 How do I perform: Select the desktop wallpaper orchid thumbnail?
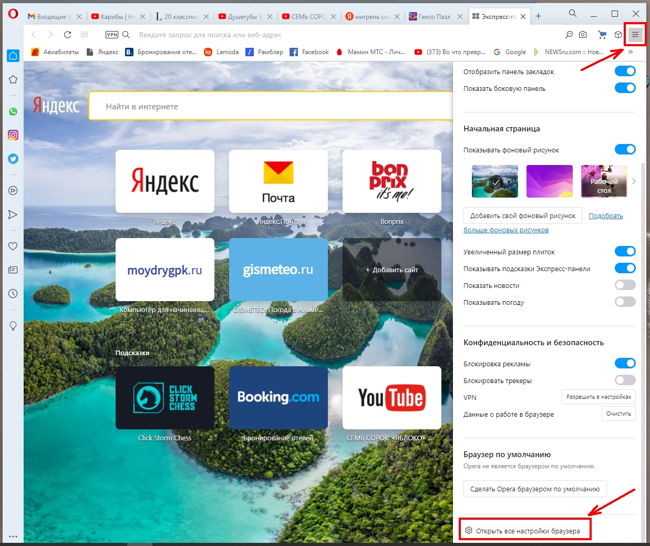604,181
